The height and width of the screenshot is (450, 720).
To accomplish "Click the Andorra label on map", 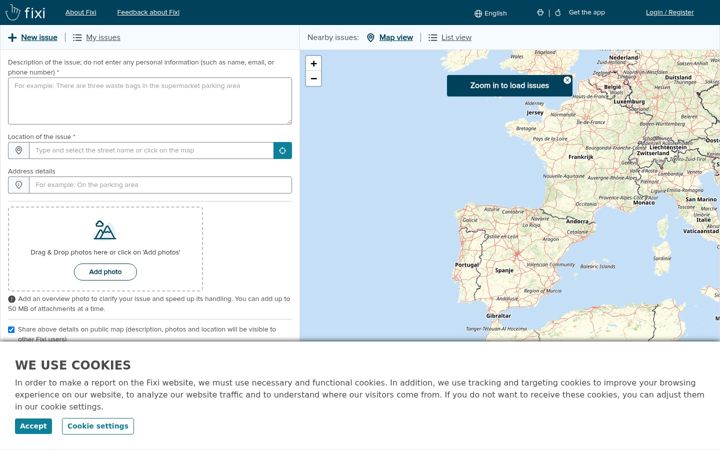I will (x=577, y=221).
